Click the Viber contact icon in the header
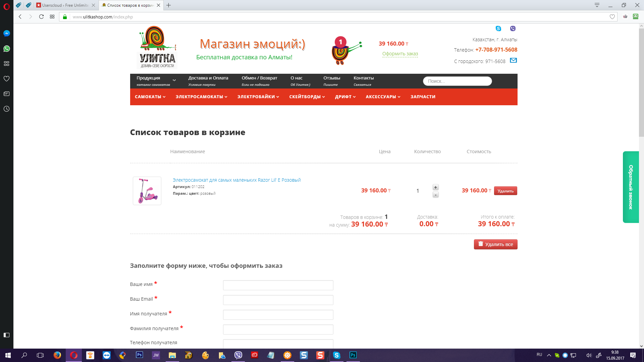The image size is (644, 362). (513, 28)
